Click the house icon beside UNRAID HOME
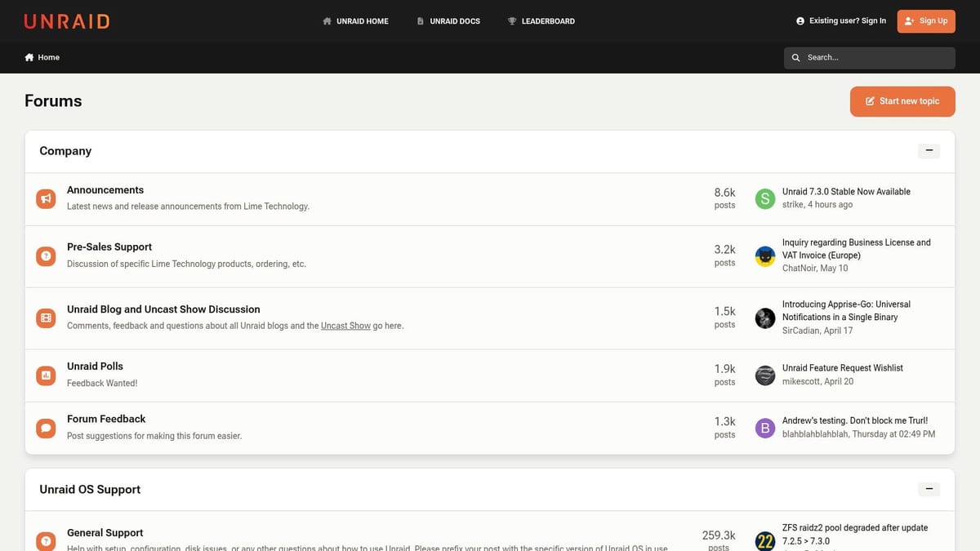The image size is (980, 551). [x=327, y=21]
